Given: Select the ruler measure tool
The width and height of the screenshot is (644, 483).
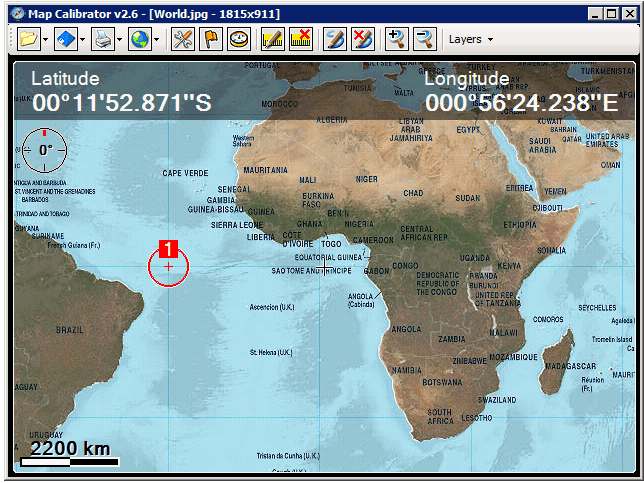Looking at the screenshot, I should (271, 39).
